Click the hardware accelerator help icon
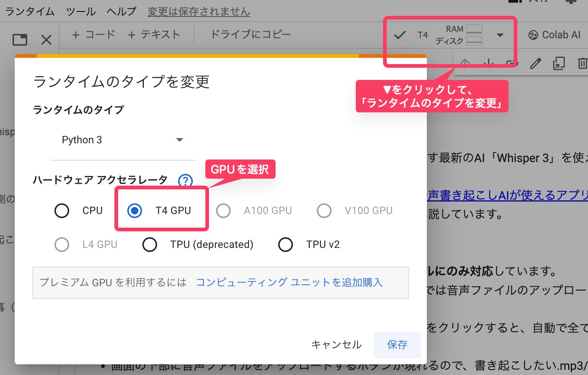This screenshot has width=588, height=375. tap(185, 181)
